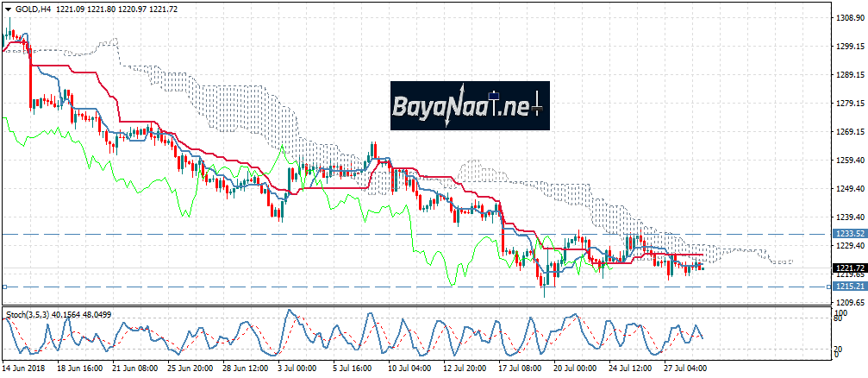
Task: Click the small square handle left of the blue line
Action: point(4,286)
